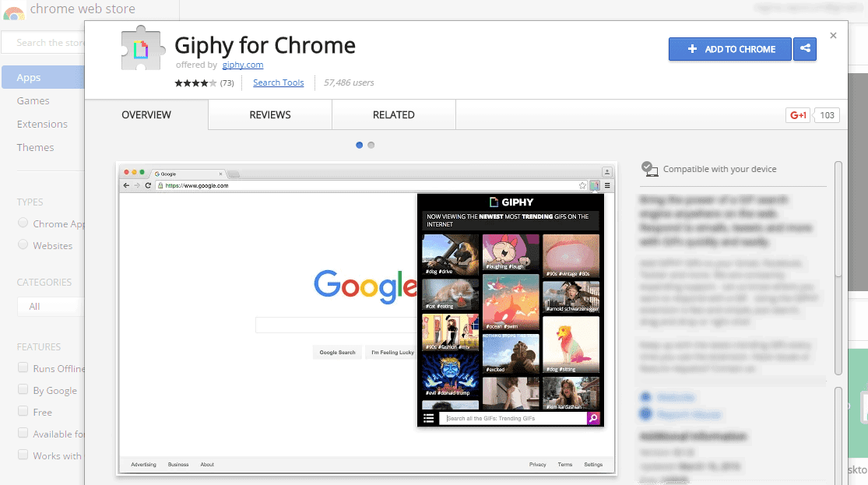
Task: Enable the Free checkbox
Action: 23,411
